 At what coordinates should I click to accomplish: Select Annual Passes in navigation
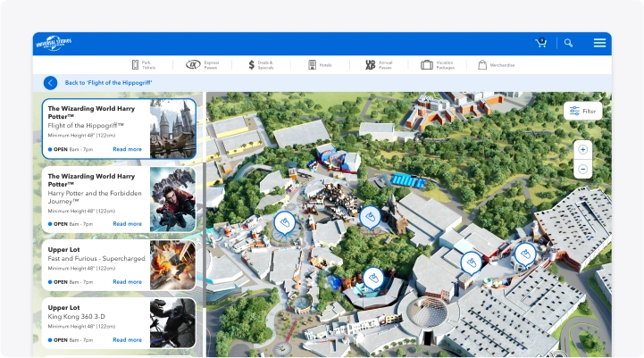(x=378, y=65)
